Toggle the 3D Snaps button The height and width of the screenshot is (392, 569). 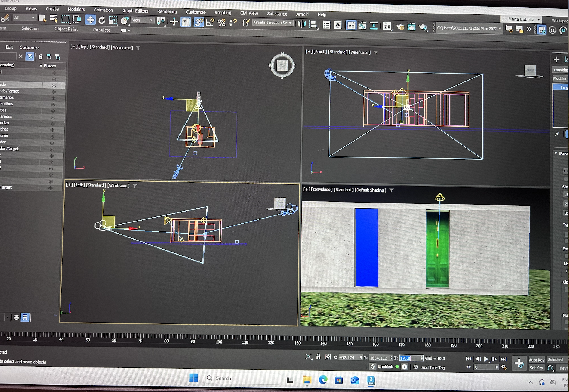(198, 22)
